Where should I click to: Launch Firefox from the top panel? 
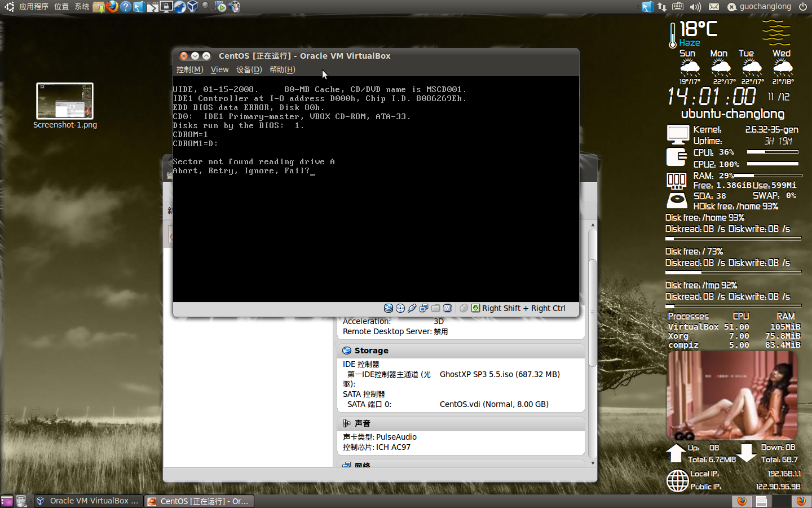click(x=112, y=7)
